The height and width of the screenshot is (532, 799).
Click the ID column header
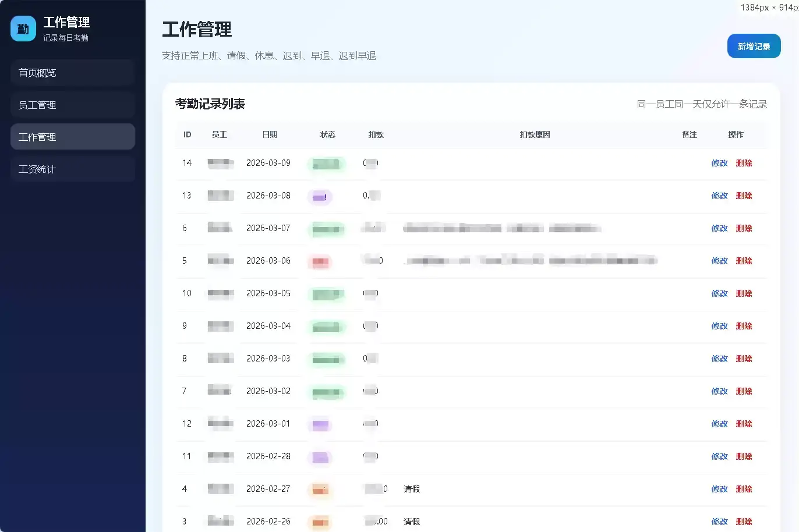tap(187, 134)
